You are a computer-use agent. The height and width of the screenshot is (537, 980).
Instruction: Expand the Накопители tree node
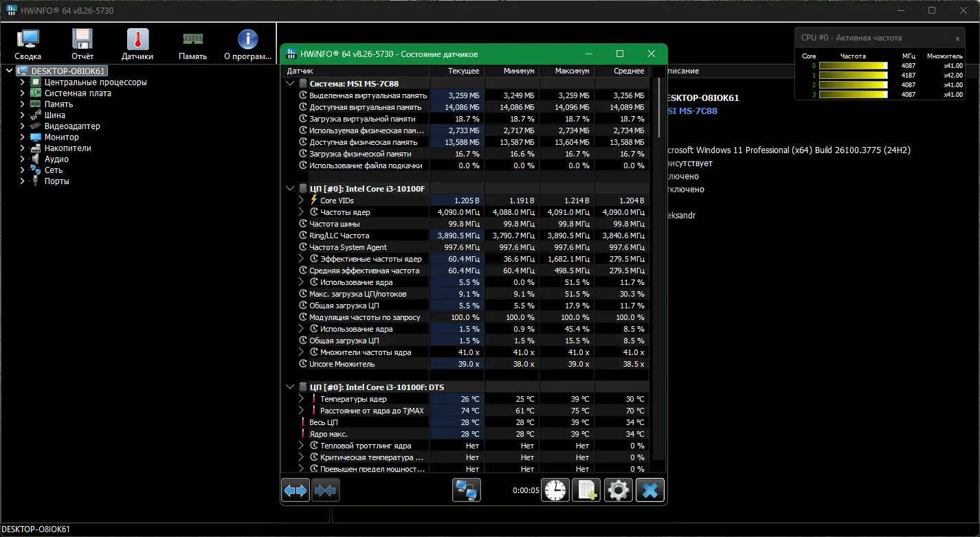tap(22, 148)
